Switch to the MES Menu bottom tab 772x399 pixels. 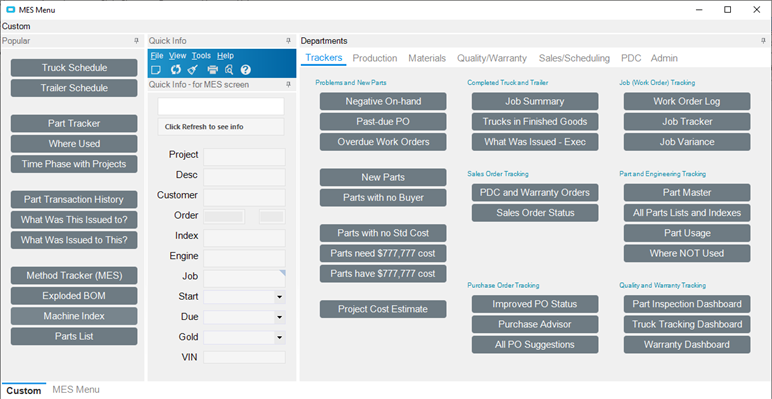click(76, 390)
